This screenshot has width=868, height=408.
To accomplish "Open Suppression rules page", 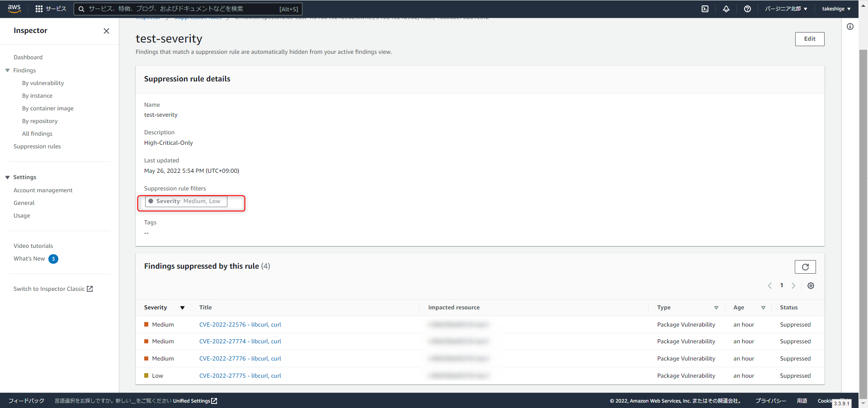I will [x=37, y=147].
